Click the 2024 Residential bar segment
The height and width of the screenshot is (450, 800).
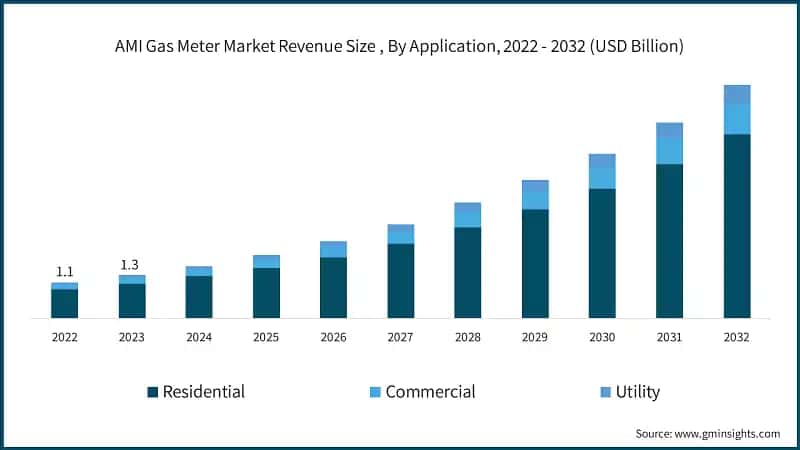click(x=199, y=297)
